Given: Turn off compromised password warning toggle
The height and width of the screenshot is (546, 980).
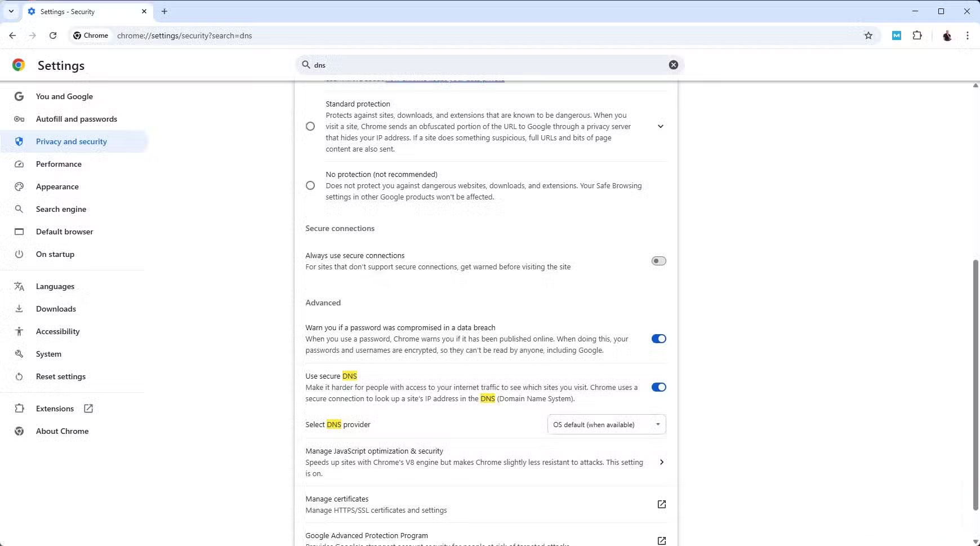Looking at the screenshot, I should tap(658, 339).
